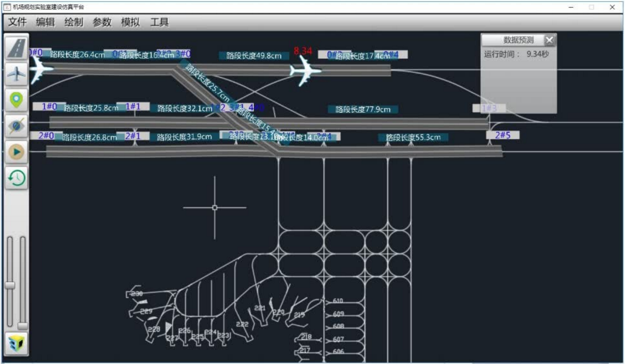The image size is (625, 364).
Task: Click the left vertical slider handle
Action: coord(10,285)
